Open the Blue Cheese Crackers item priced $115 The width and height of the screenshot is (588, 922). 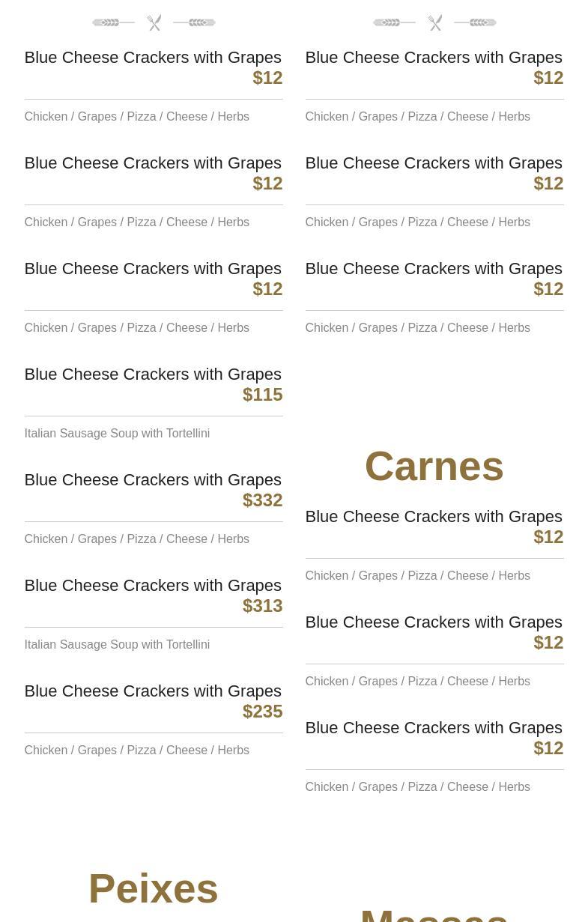pos(153,374)
